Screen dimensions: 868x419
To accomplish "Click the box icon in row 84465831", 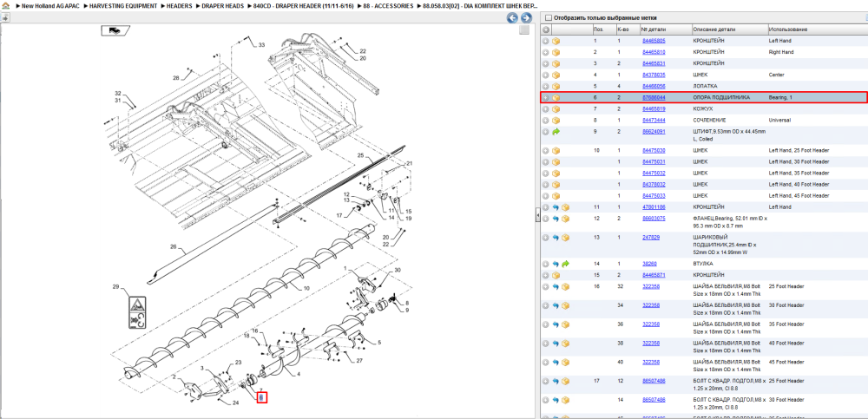I will click(556, 63).
